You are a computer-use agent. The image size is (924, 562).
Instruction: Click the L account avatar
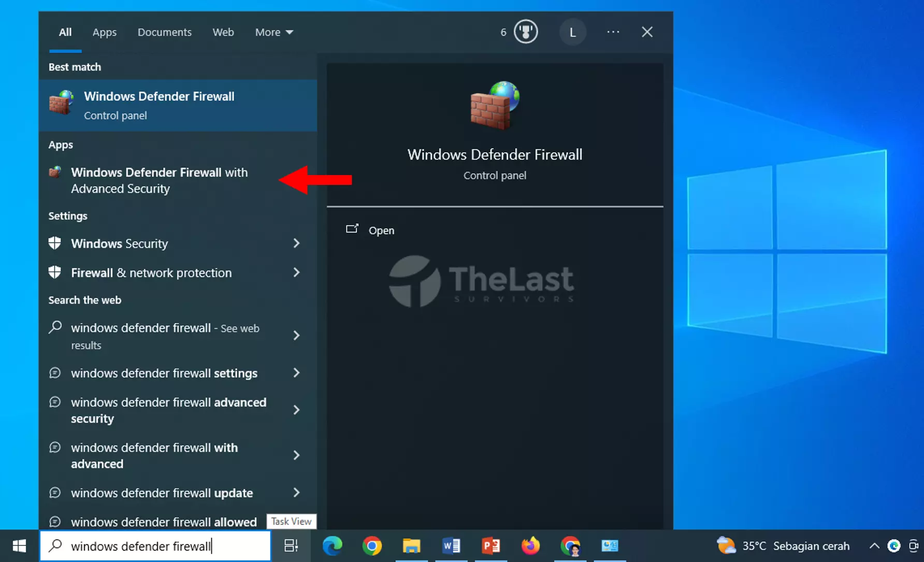click(572, 32)
